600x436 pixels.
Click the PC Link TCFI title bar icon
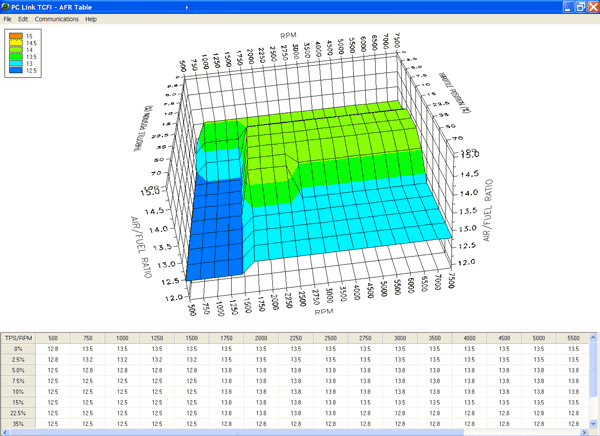(x=7, y=6)
